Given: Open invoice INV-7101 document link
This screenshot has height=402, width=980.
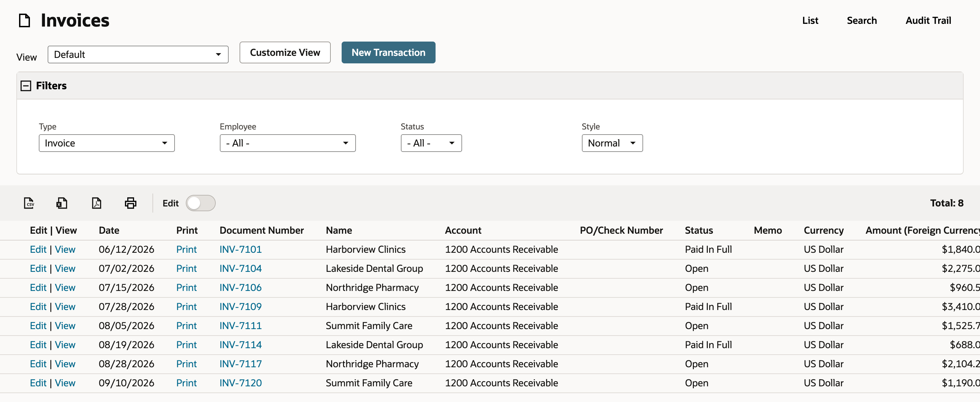Looking at the screenshot, I should tap(241, 250).
